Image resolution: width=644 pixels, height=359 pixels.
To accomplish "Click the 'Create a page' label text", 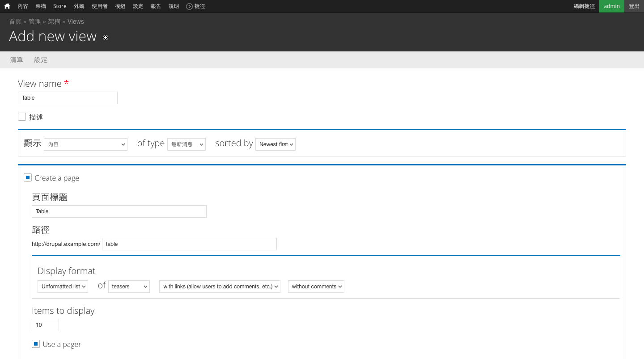I will pyautogui.click(x=57, y=178).
